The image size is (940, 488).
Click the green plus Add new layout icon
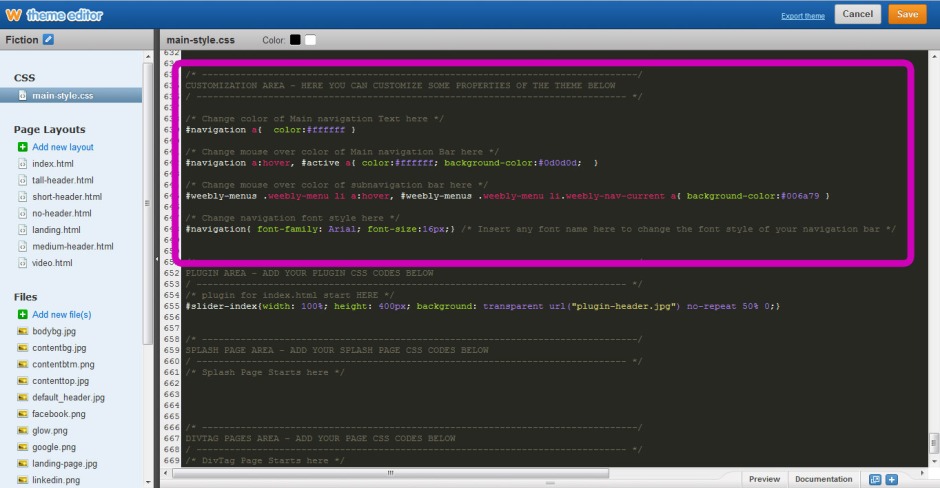coord(23,147)
